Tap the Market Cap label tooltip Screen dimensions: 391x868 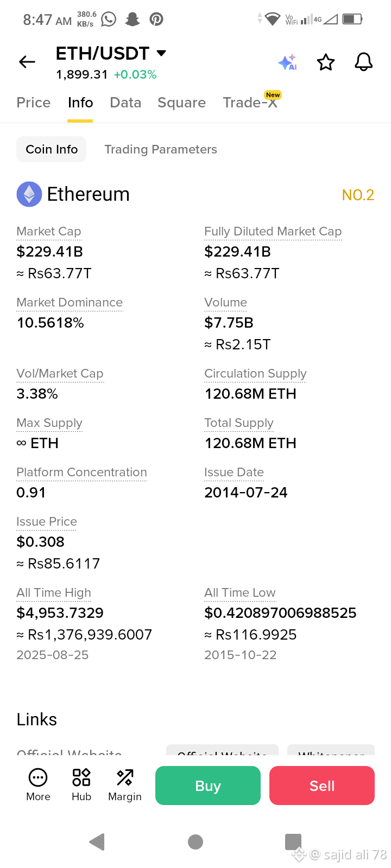coord(49,232)
